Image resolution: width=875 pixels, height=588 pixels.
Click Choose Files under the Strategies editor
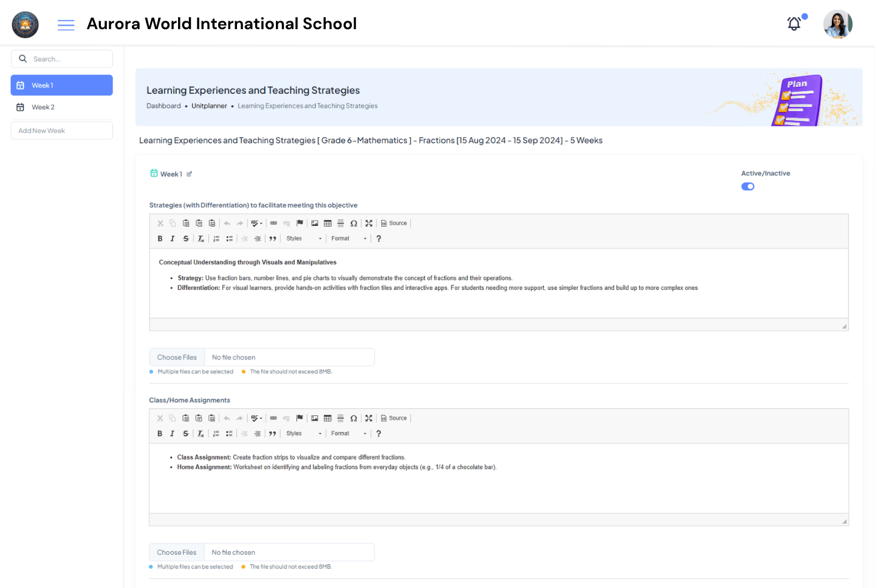[176, 357]
